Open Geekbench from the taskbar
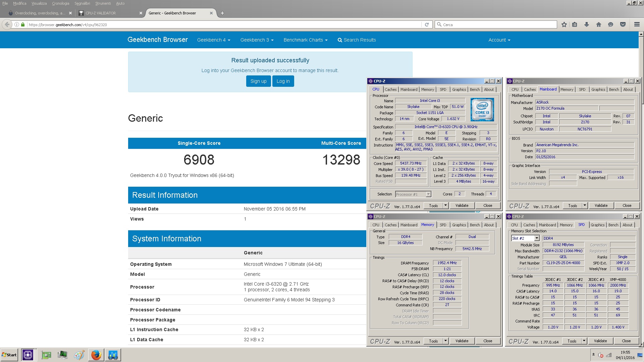 [x=113, y=355]
